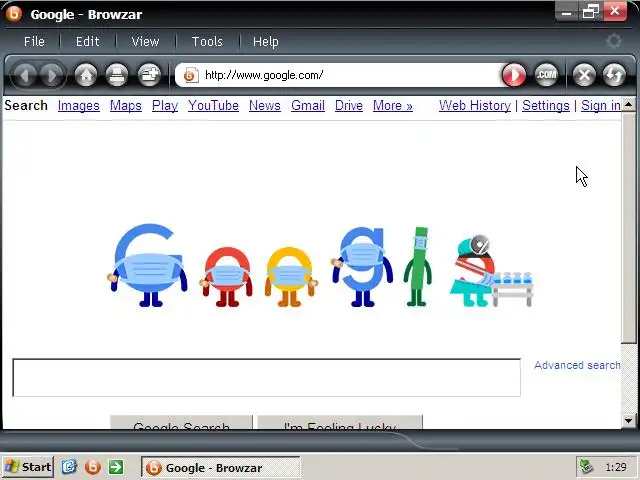The image size is (640, 480).
Task: Open the Home page button
Action: (86, 76)
